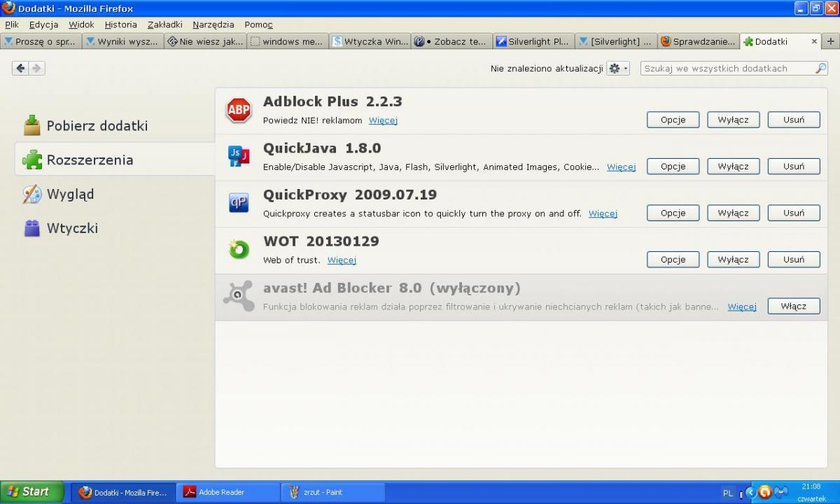The height and width of the screenshot is (504, 840).
Task: Click the QuickJava extension icon
Action: (x=239, y=156)
